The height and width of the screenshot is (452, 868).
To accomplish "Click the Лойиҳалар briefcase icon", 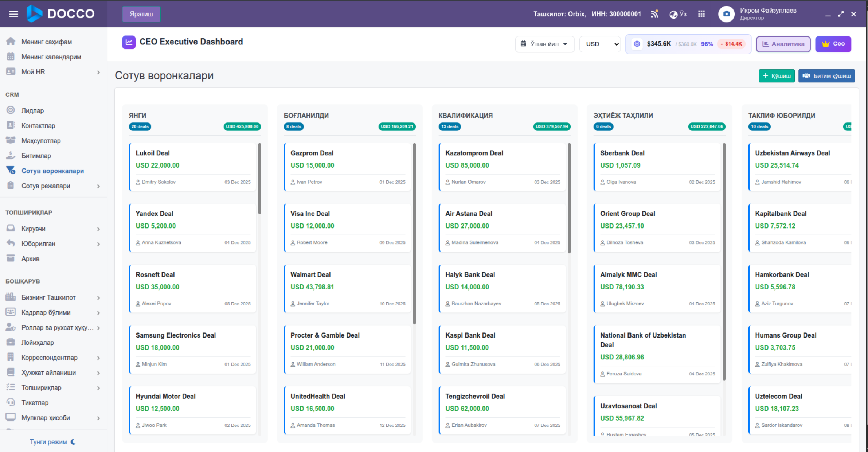I will [11, 342].
